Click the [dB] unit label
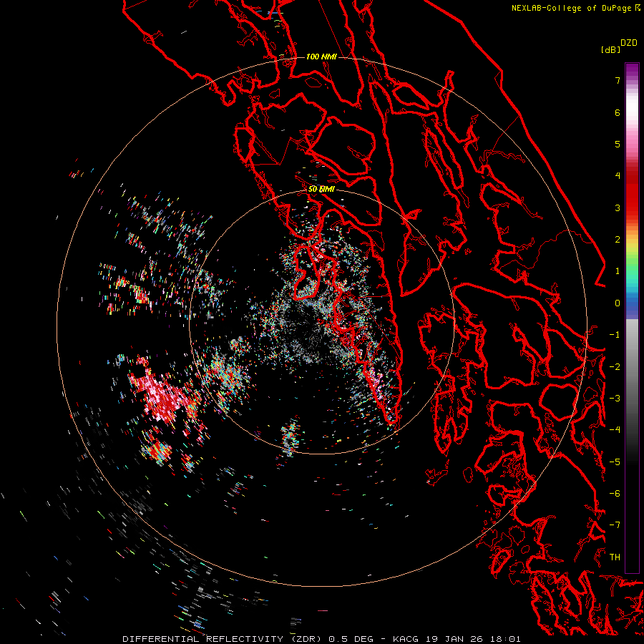This screenshot has height=644, width=644. [x=611, y=49]
